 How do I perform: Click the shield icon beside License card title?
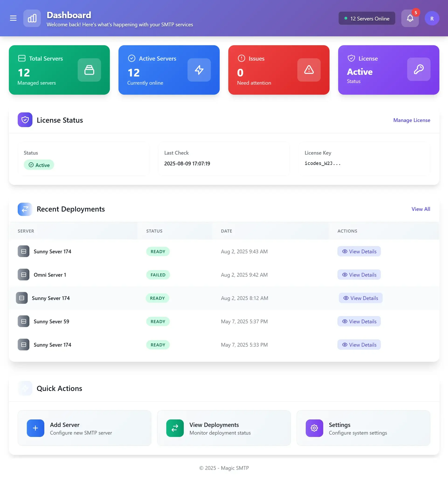351,58
